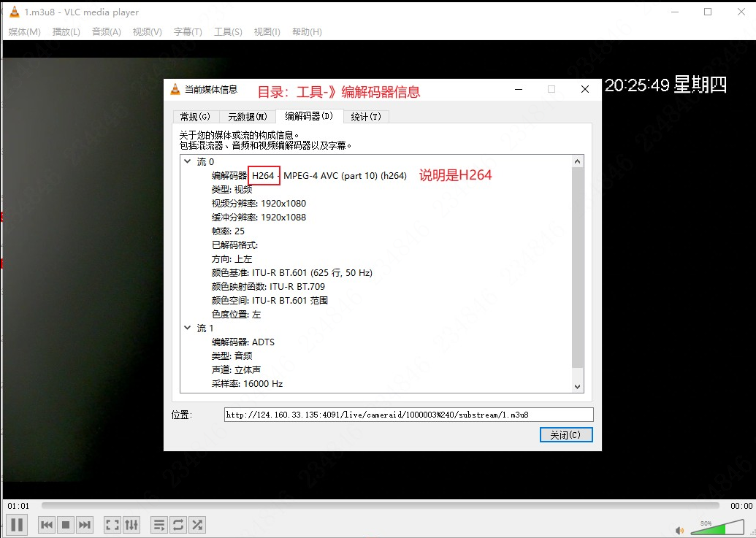This screenshot has height=538, width=756.
Task: Click the scrollbar up arrow in codec list
Action: [x=578, y=161]
